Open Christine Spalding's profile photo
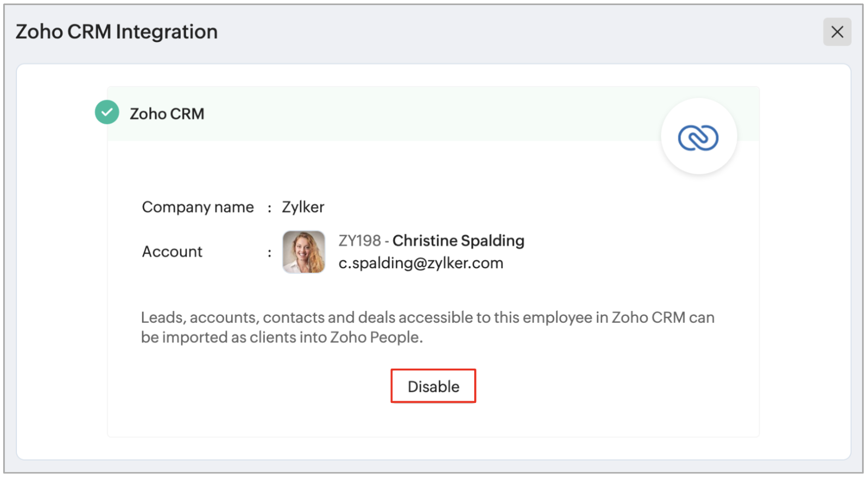Viewport: 868px width, 478px height. pos(303,252)
